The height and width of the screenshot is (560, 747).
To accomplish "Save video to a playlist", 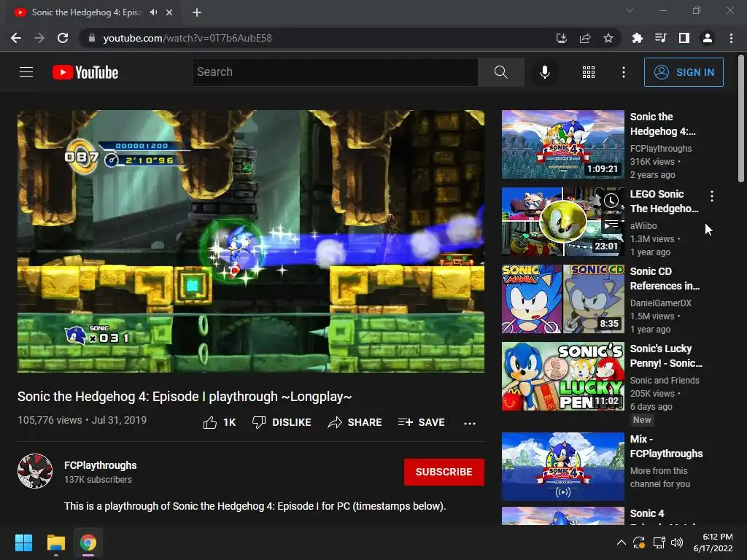I will coord(421,422).
